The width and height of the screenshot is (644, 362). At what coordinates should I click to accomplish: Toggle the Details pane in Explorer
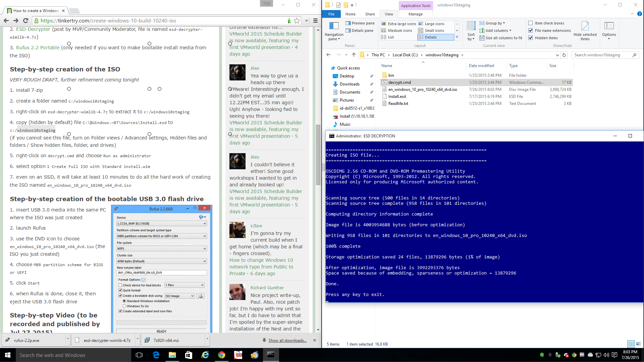coord(359,31)
